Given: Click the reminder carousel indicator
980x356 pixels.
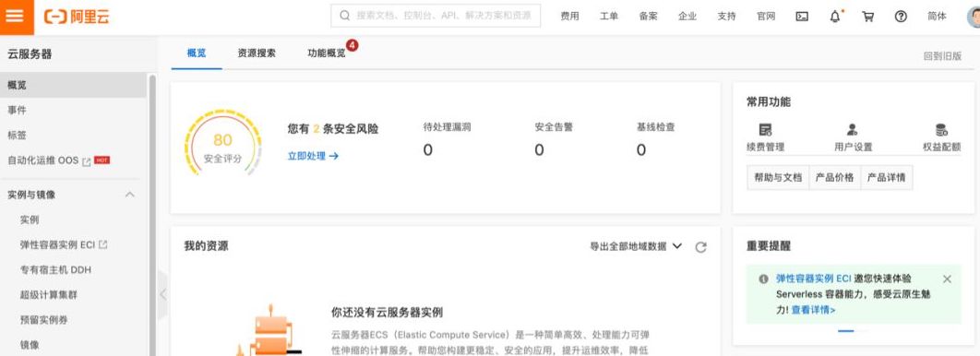Looking at the screenshot, I should (845, 330).
